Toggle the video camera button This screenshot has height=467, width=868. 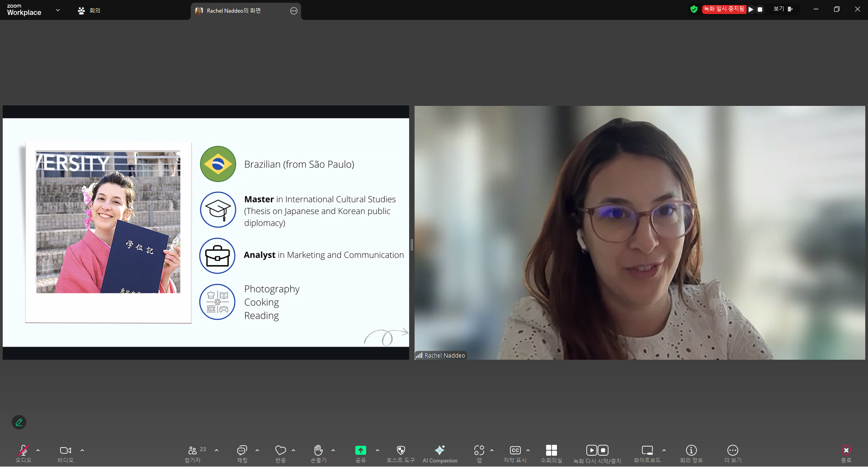click(65, 451)
